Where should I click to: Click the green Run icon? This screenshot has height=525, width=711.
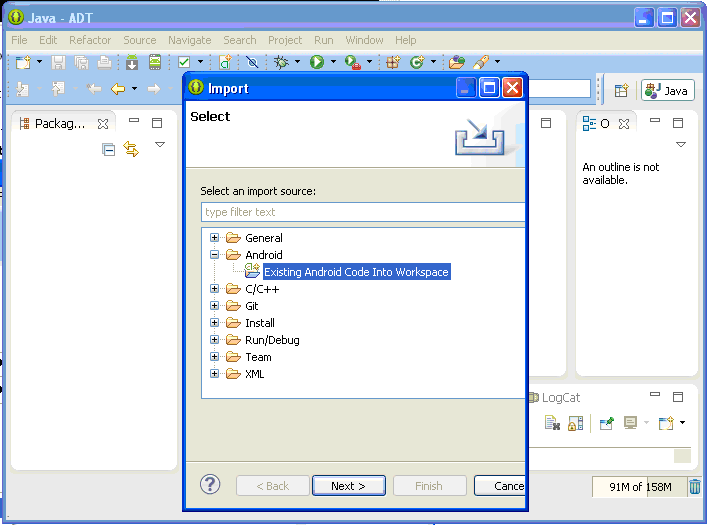[317, 62]
